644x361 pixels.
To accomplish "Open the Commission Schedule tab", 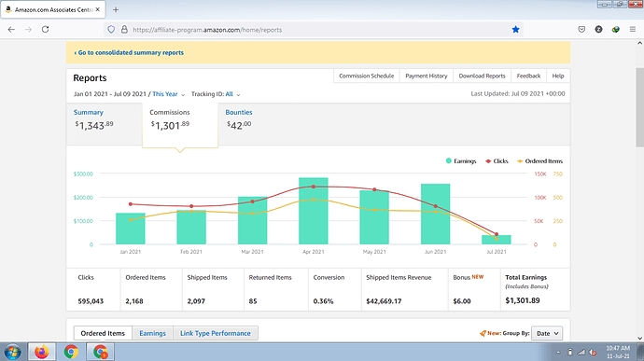I will click(x=367, y=76).
